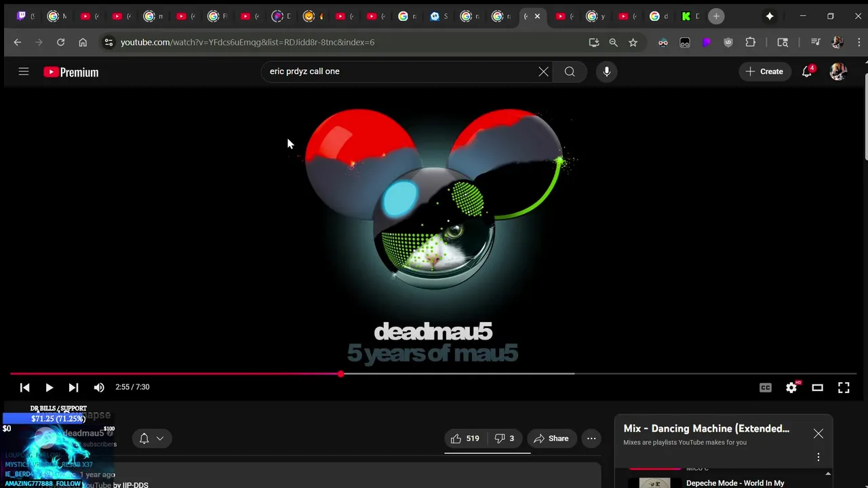This screenshot has width=868, height=488.
Task: Close the Mix playlist panel
Action: 818,434
